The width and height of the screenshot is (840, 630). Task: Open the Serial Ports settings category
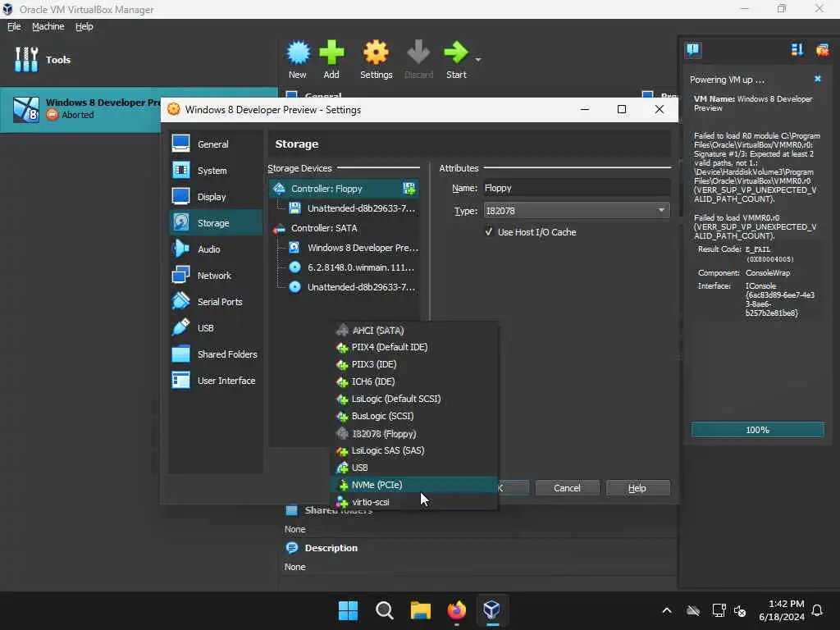[x=216, y=302]
